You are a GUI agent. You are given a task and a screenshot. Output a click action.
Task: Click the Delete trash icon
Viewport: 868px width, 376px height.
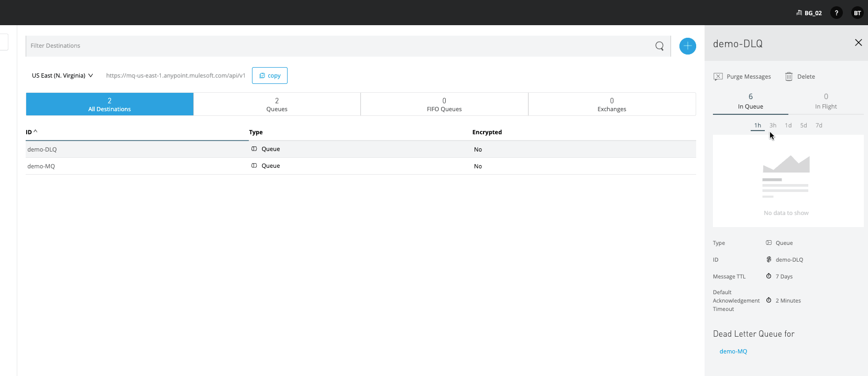(789, 77)
